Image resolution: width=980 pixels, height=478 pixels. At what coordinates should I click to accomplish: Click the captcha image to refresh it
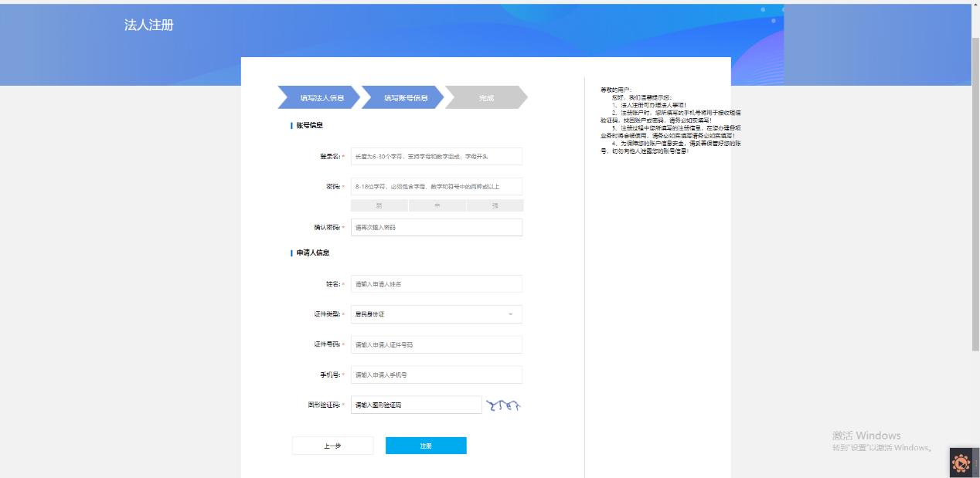pyautogui.click(x=503, y=405)
